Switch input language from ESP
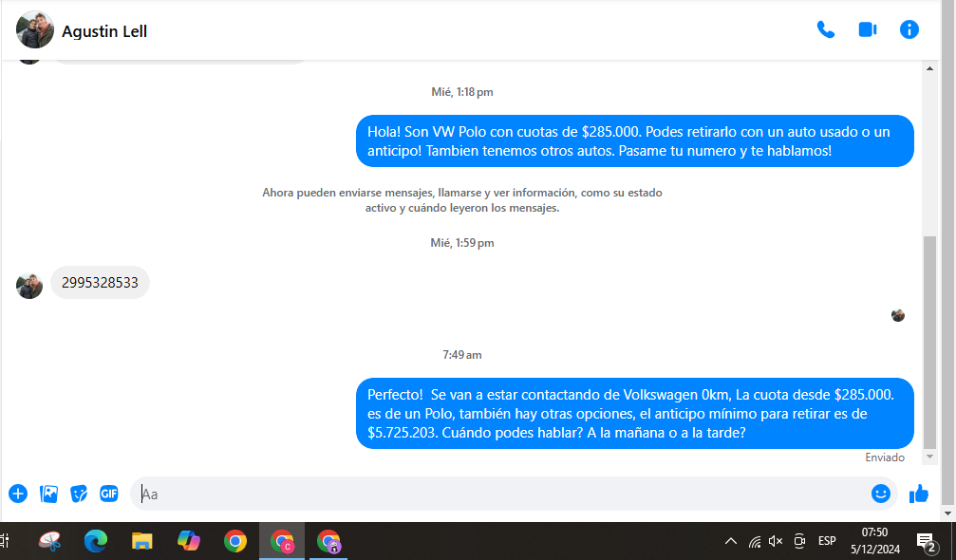The width and height of the screenshot is (956, 560). tap(827, 541)
